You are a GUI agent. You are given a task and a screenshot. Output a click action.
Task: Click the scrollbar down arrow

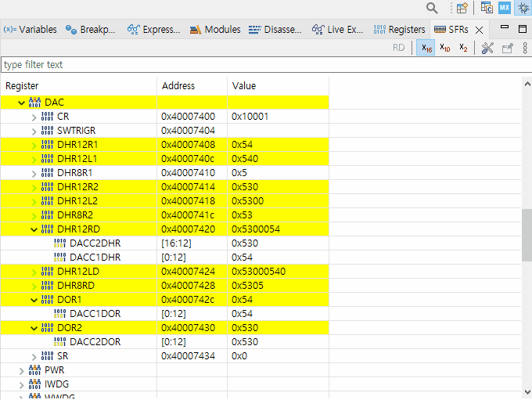pyautogui.click(x=527, y=392)
